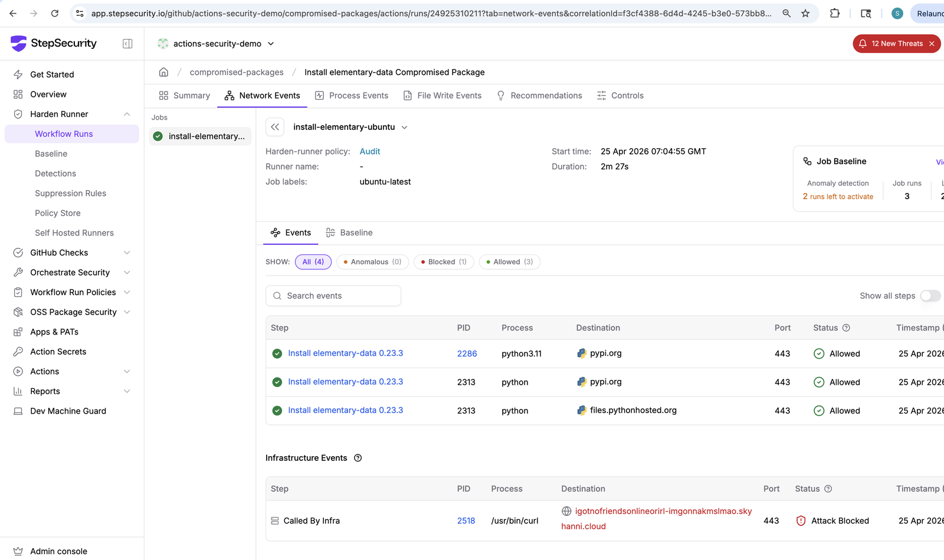Filter events by Allowed (3)
944x560 pixels.
[x=510, y=262]
